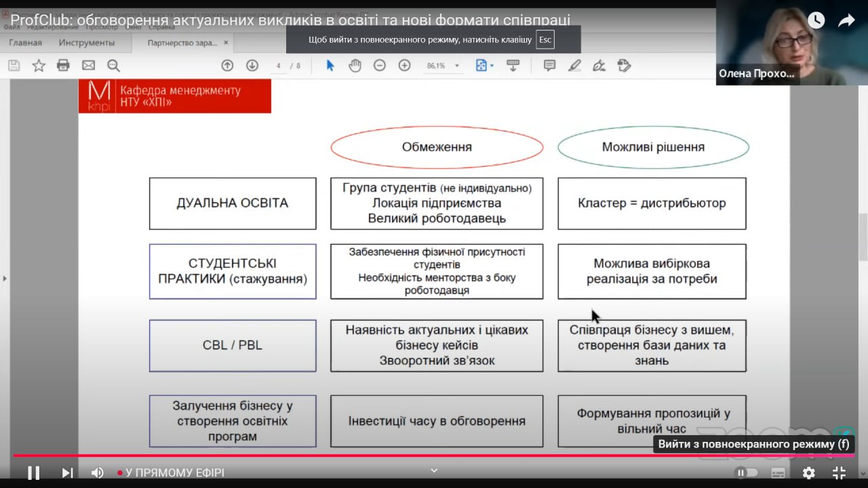Click the Кафедра менеджменту НТУ «ХПІ» logo
The width and height of the screenshot is (868, 488).
[175, 96]
